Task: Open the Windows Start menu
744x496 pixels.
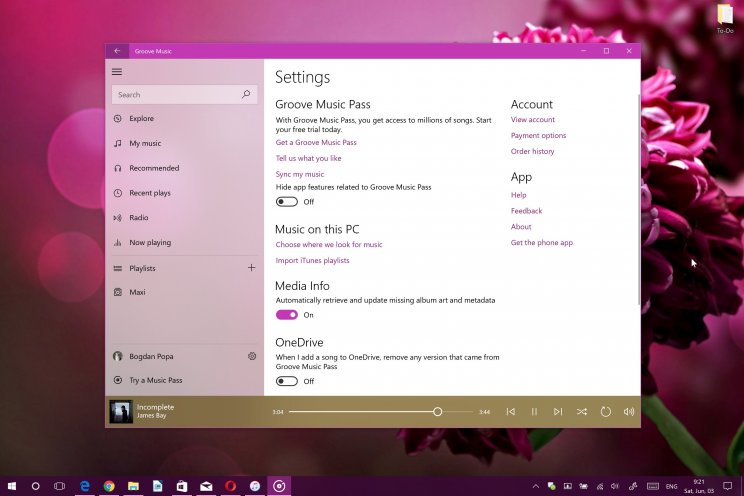Action: coord(12,486)
